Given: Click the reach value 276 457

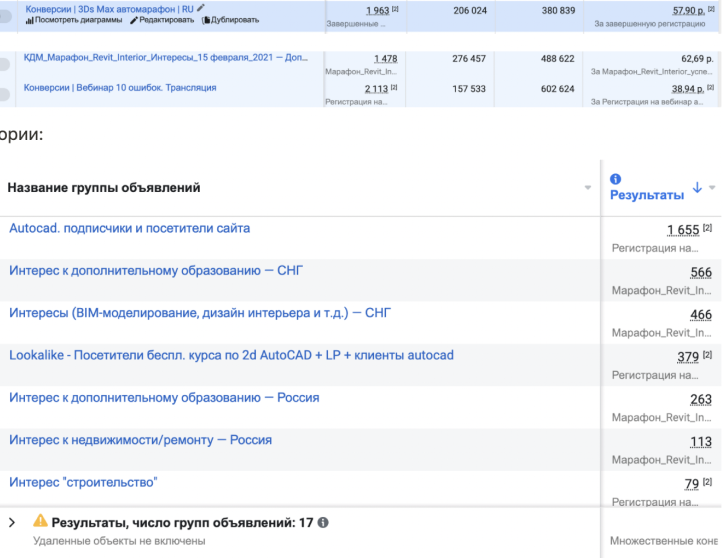Looking at the screenshot, I should pyautogui.click(x=469, y=59).
